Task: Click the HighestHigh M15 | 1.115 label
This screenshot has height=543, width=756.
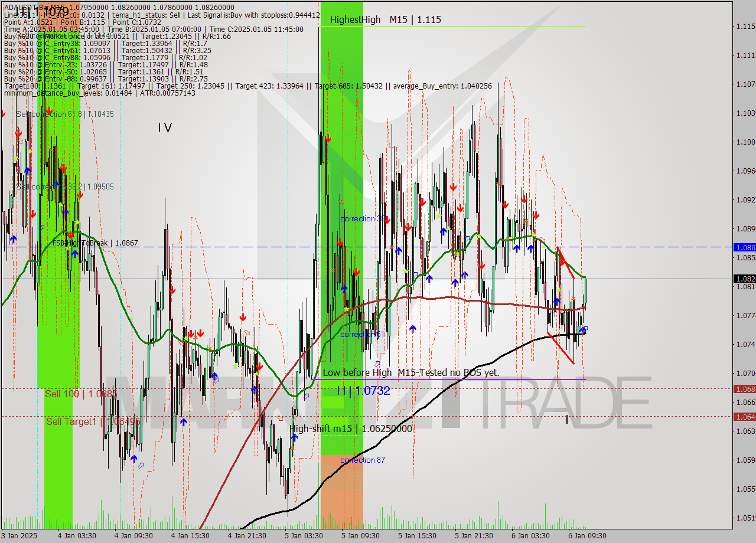Action: [385, 19]
